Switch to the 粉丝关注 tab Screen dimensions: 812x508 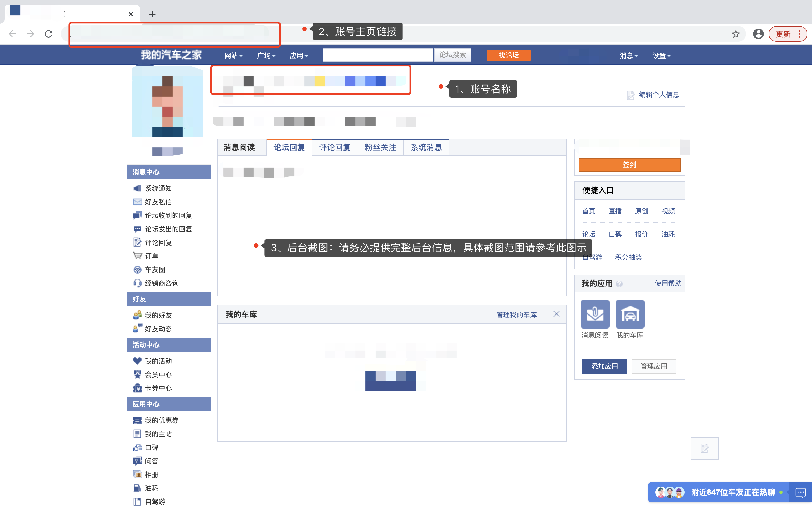(380, 147)
